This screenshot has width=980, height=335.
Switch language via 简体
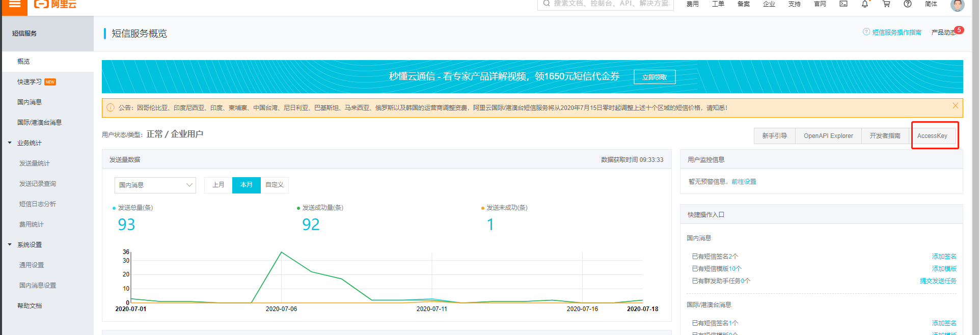coord(931,4)
